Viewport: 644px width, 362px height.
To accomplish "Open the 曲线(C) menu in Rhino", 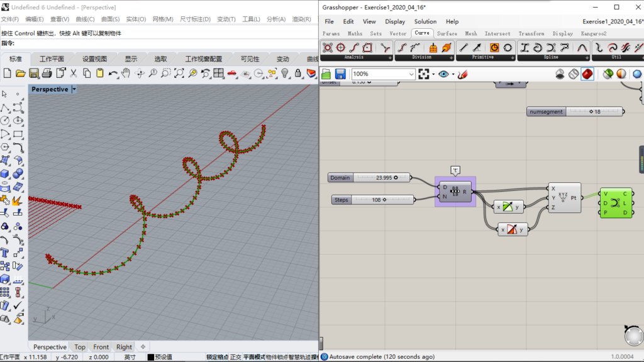I will point(85,19).
